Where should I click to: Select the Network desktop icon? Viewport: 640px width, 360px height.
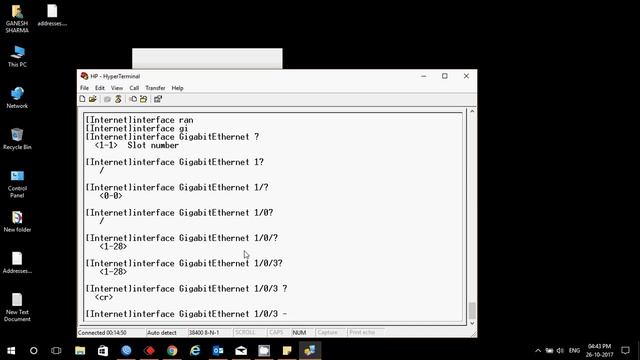point(17,98)
